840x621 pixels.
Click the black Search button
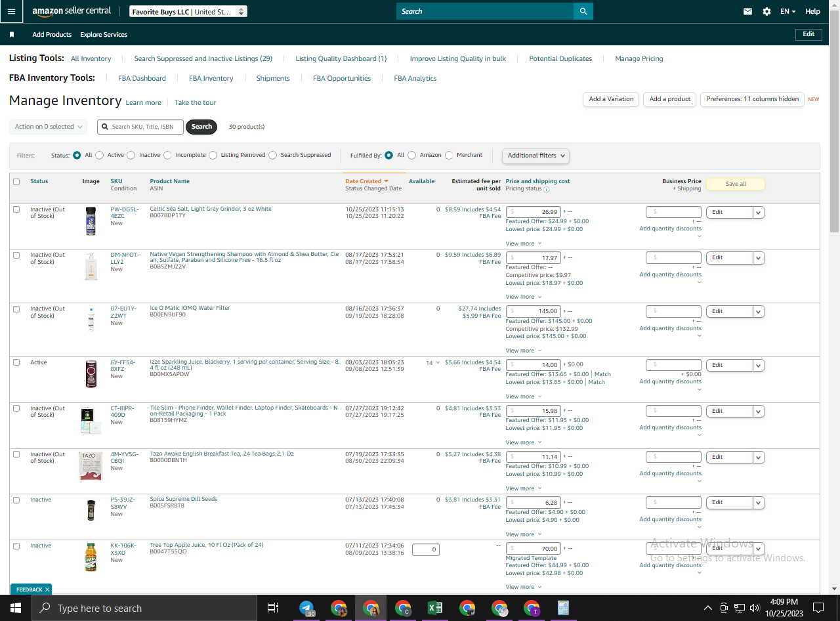point(201,127)
